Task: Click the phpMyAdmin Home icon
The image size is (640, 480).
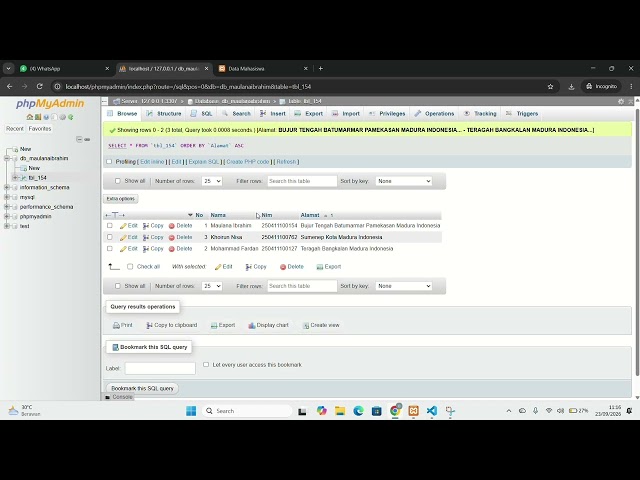Action: click(x=29, y=117)
